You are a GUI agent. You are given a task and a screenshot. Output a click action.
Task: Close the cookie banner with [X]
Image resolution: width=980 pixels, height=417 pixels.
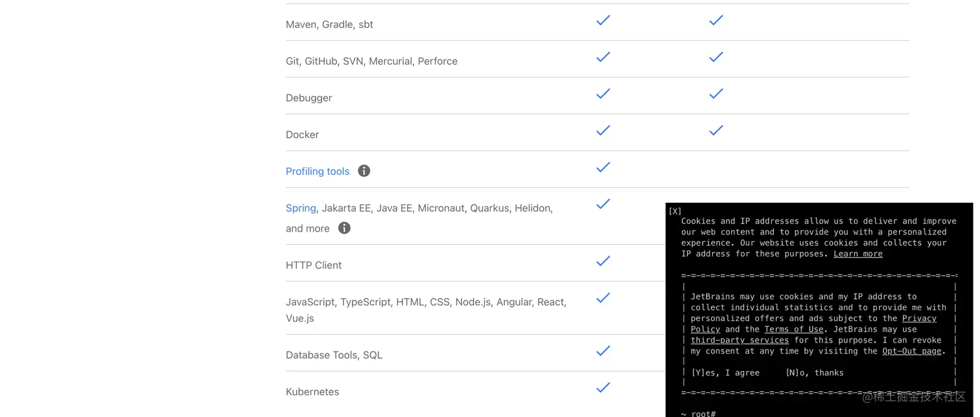[675, 211]
